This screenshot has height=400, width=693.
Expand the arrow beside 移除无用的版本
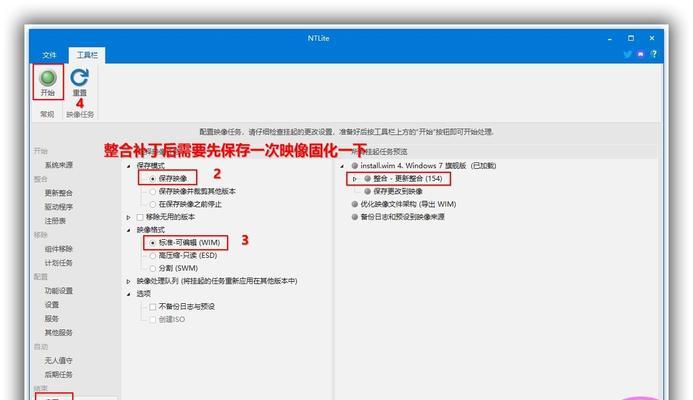[x=129, y=217]
